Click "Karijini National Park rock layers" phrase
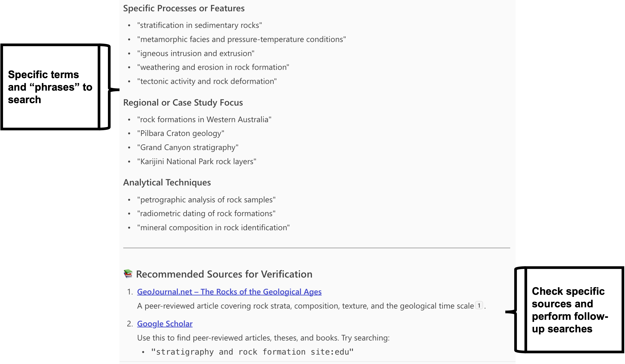 coord(197,162)
